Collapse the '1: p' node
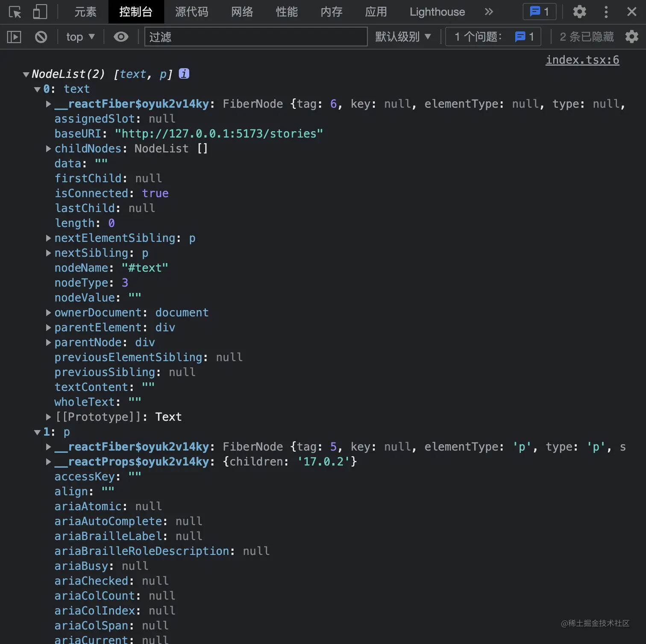This screenshot has height=644, width=646. point(37,432)
